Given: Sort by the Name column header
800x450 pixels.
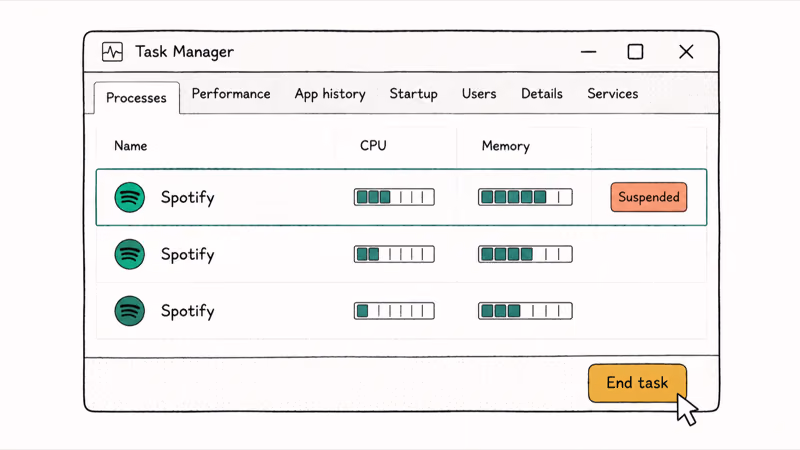Looking at the screenshot, I should (x=131, y=146).
